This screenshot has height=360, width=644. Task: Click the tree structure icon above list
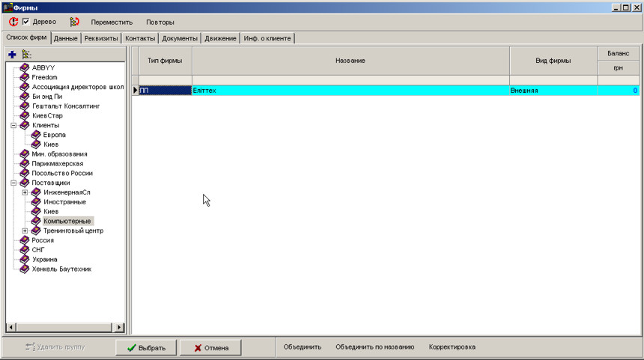(x=26, y=55)
